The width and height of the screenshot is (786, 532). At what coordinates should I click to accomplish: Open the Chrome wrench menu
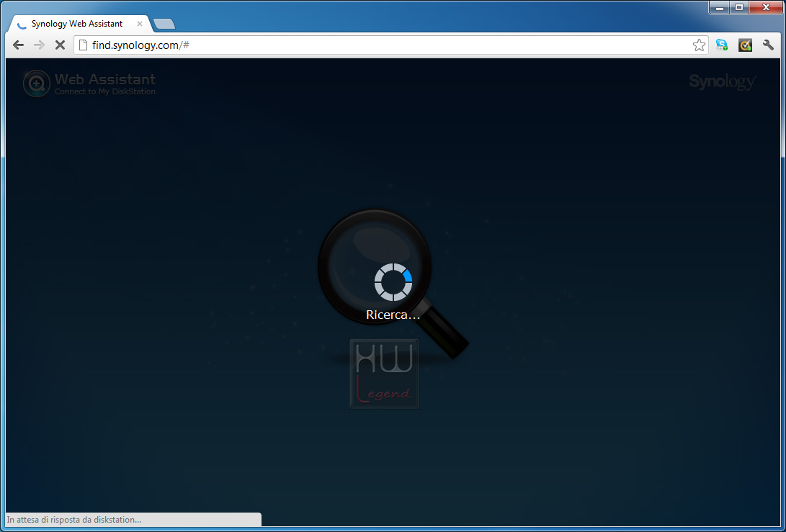point(769,45)
